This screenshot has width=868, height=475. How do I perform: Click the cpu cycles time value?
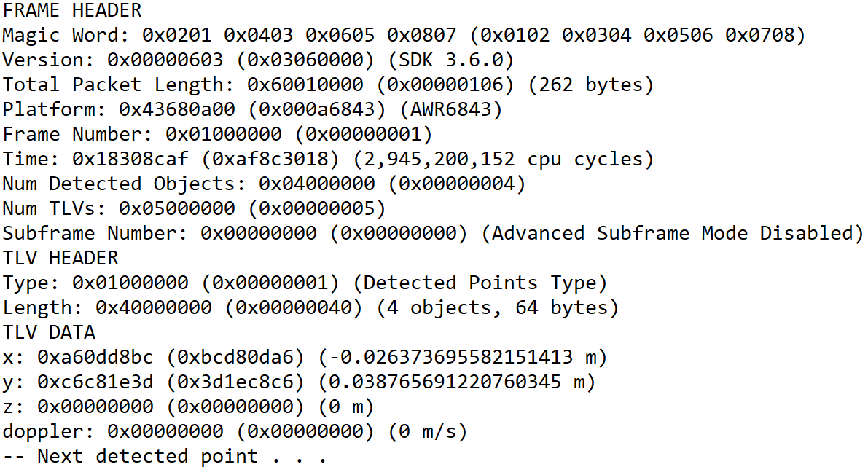point(503,159)
